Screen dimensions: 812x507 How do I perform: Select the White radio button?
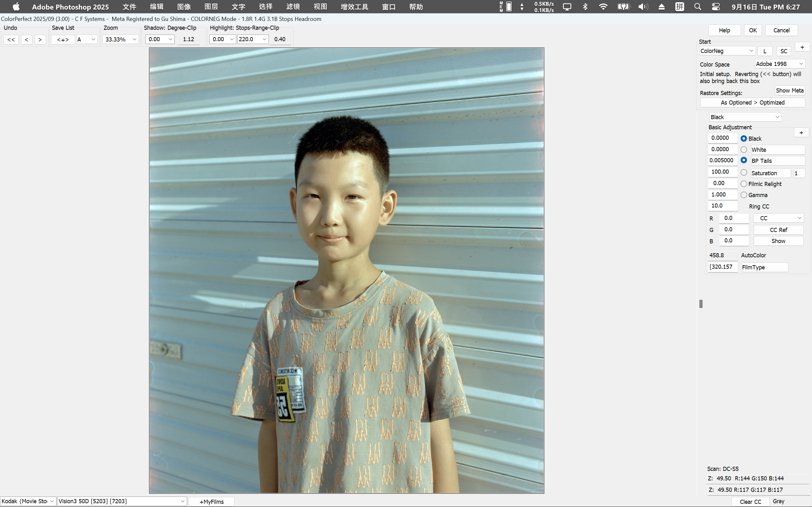744,150
